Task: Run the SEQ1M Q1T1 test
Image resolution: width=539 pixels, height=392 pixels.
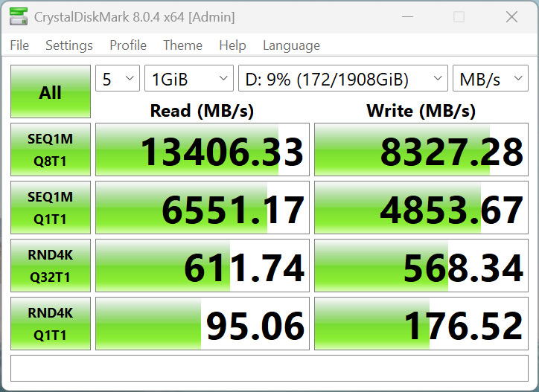Action: 51,209
